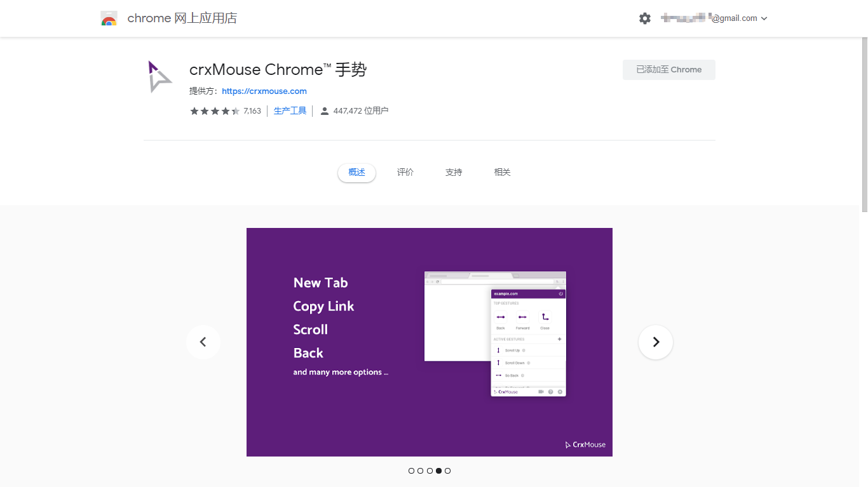Click the 已添加至 Chrome button
This screenshot has height=487, width=868.
(x=669, y=70)
